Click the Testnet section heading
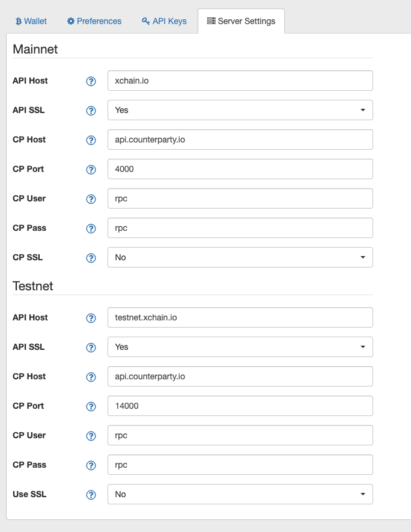The image size is (411, 532). [x=33, y=286]
